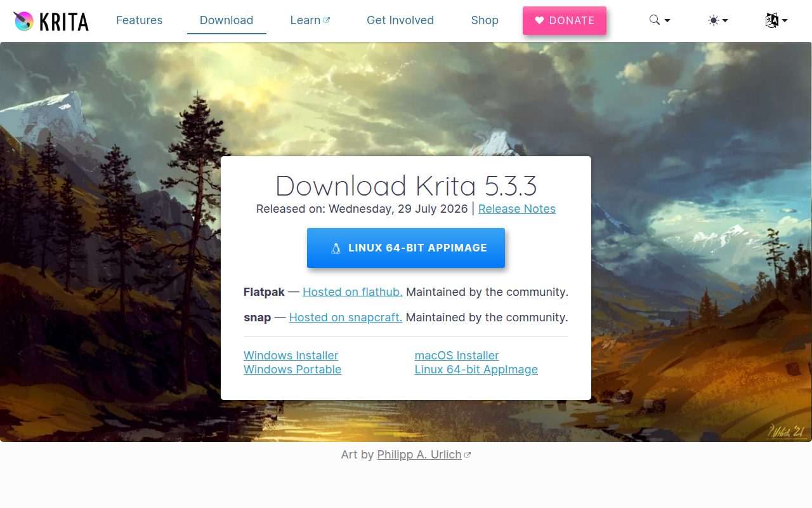This screenshot has width=812, height=508.
Task: Open the language selector dropdown
Action: click(x=776, y=20)
